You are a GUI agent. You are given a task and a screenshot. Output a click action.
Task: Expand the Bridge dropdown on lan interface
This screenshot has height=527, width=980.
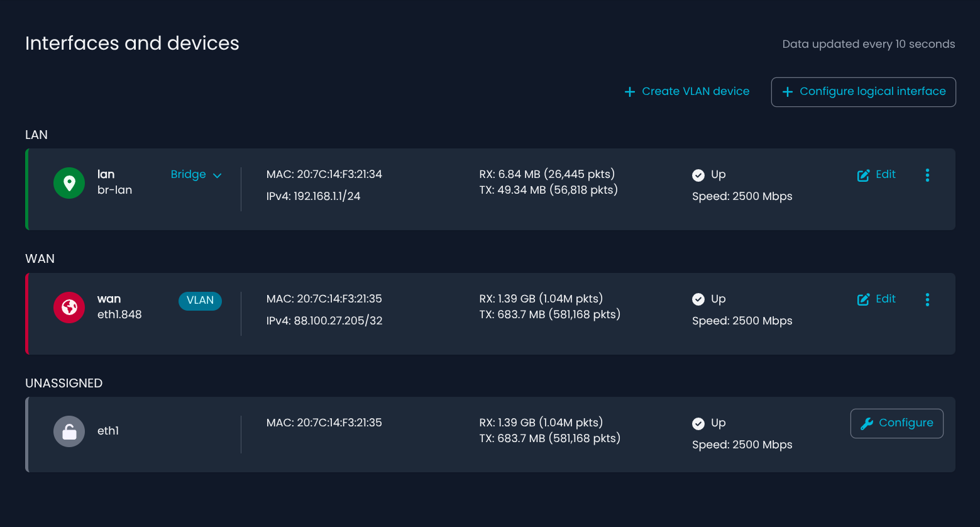[189, 175]
